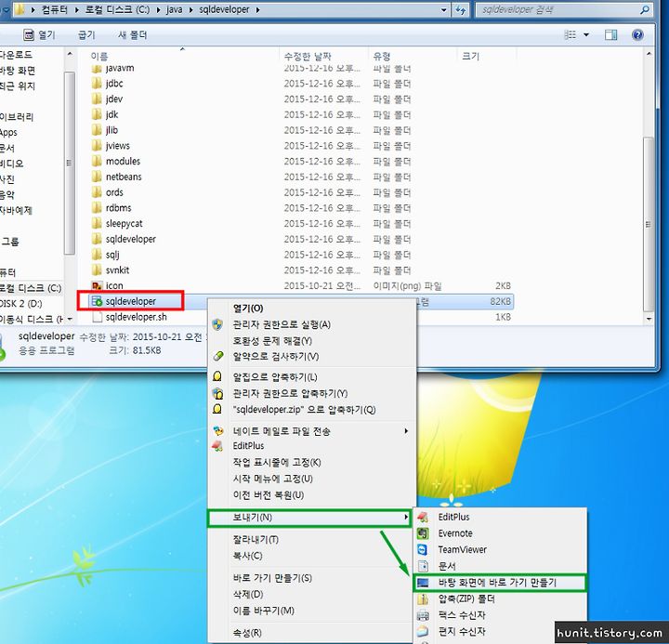
Task: Select the jlib folder name
Action: (x=111, y=130)
